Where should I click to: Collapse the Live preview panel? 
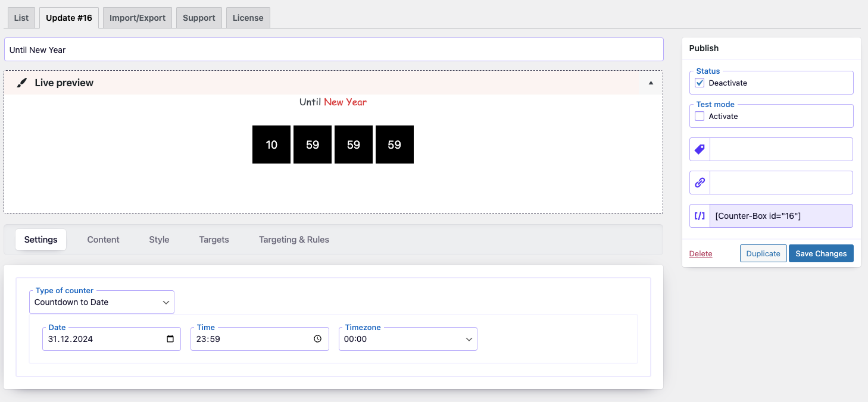[x=651, y=83]
